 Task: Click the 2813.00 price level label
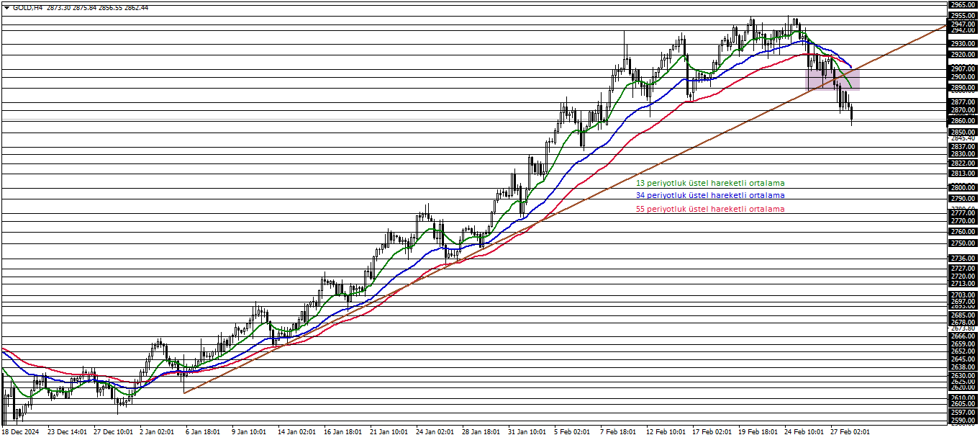[962, 173]
